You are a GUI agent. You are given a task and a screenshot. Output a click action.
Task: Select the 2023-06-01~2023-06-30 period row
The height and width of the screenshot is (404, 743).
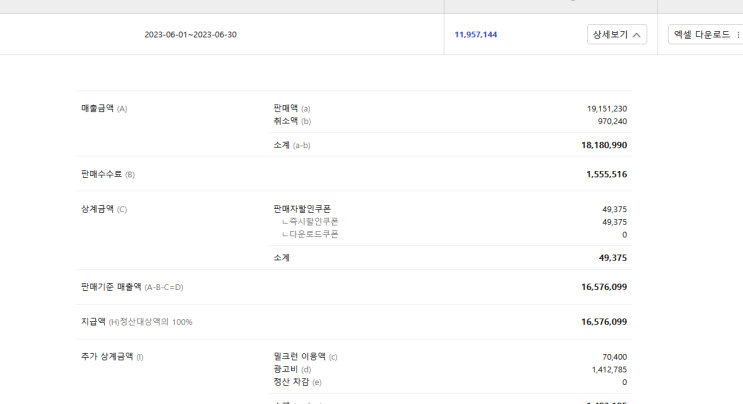(190, 34)
